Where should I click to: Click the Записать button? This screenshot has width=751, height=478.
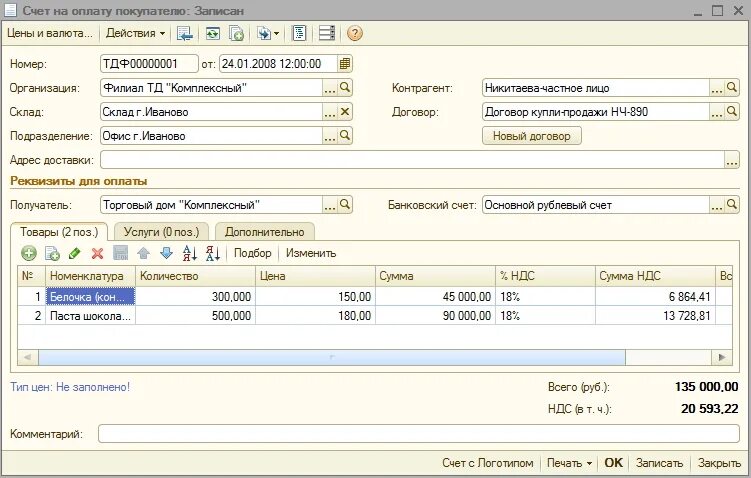(660, 463)
